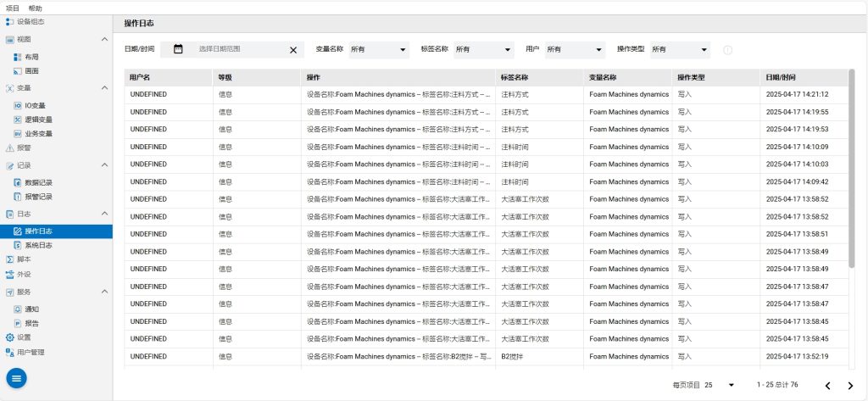Image resolution: width=868 pixels, height=401 pixels.
Task: Open 设置 settings in the sidebar
Action: (x=23, y=337)
